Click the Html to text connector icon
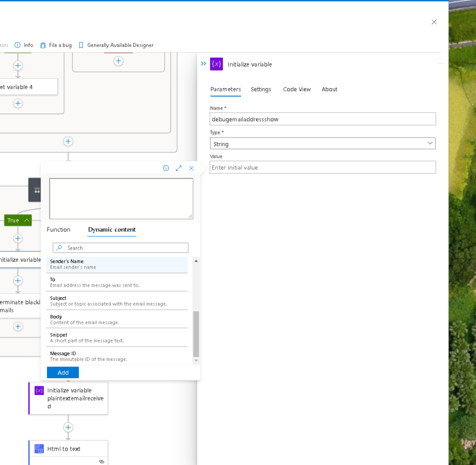This screenshot has height=465, width=476. [x=39, y=449]
